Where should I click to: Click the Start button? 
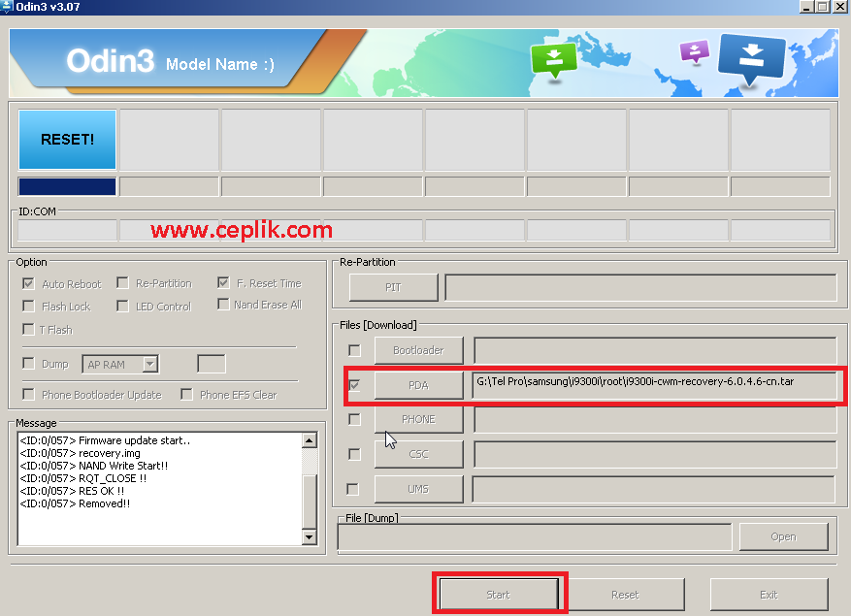(x=498, y=595)
